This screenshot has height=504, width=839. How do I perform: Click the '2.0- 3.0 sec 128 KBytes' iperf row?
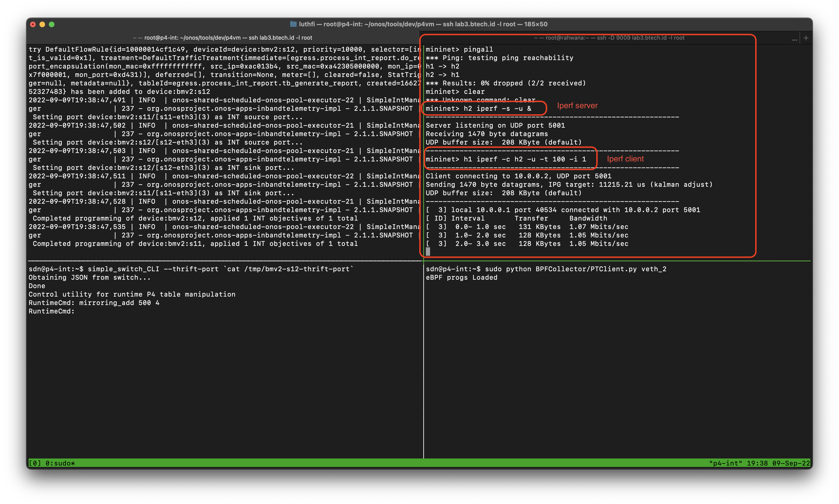pyautogui.click(x=527, y=244)
